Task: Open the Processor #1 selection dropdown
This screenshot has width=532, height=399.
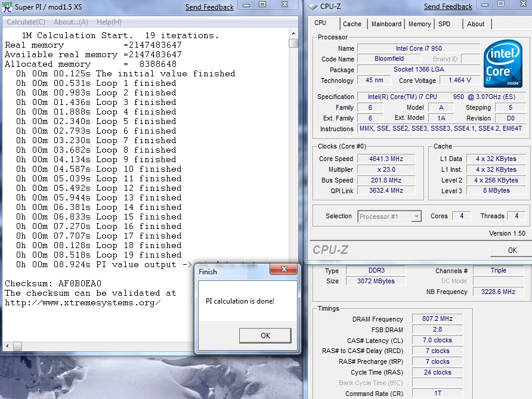Action: coord(389,216)
